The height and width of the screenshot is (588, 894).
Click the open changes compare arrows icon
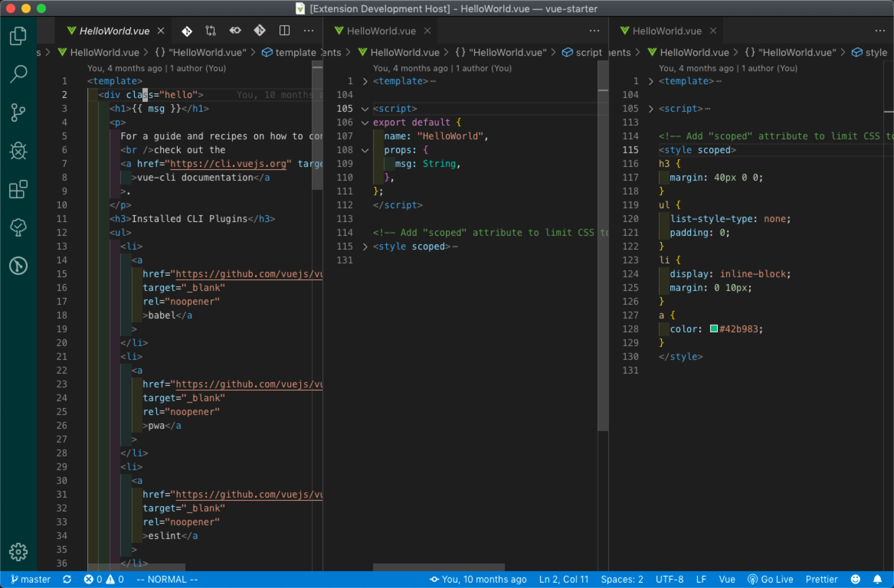211,31
